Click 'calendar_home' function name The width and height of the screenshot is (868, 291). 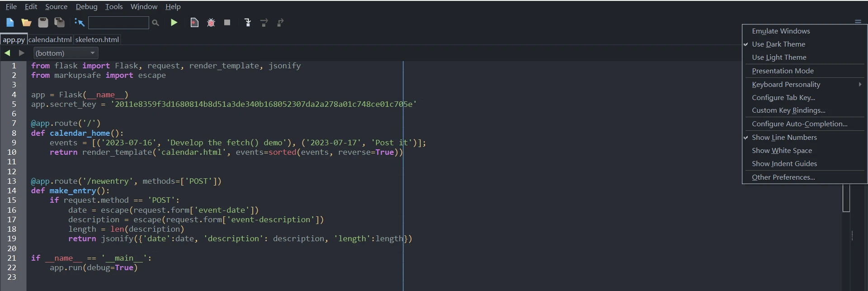[80, 133]
